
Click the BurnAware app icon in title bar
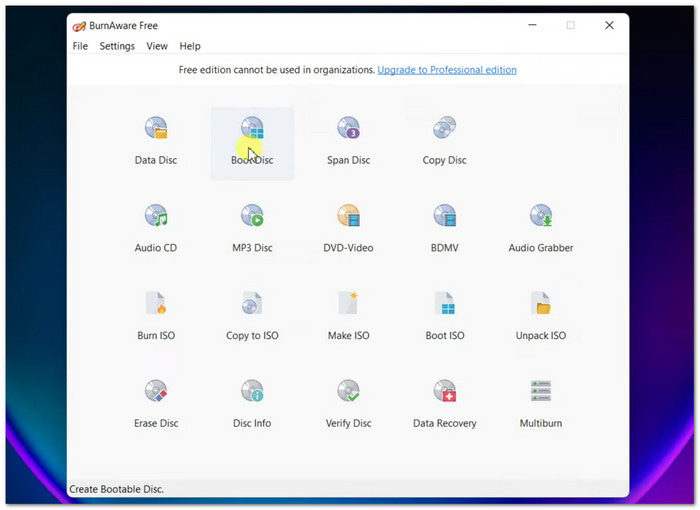pyautogui.click(x=79, y=26)
